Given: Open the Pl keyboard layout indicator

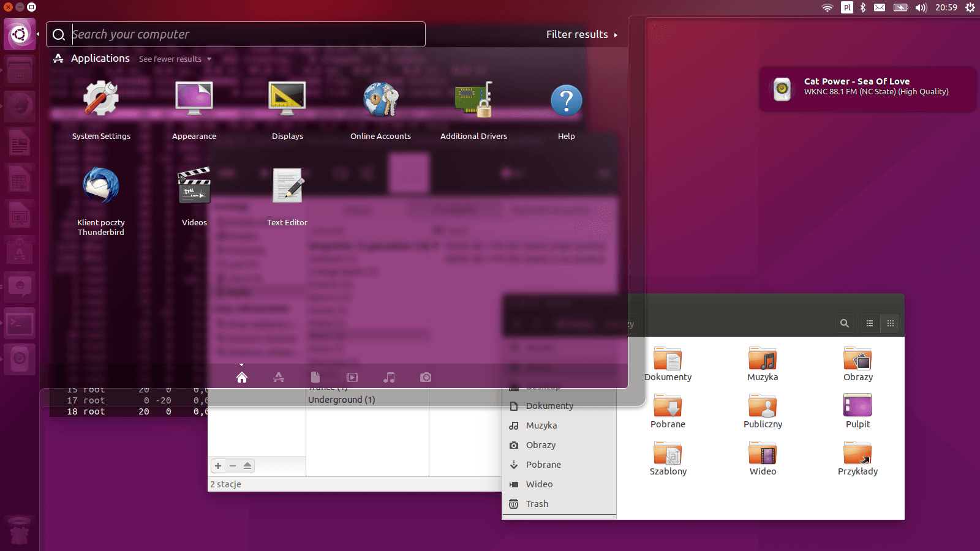Looking at the screenshot, I should (847, 7).
